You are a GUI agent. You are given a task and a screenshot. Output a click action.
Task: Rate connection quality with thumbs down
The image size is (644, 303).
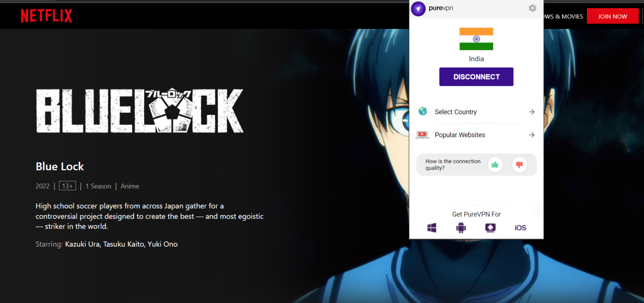(x=519, y=165)
